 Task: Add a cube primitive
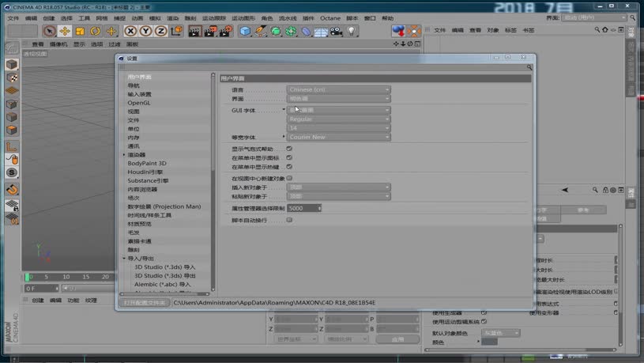(x=245, y=31)
